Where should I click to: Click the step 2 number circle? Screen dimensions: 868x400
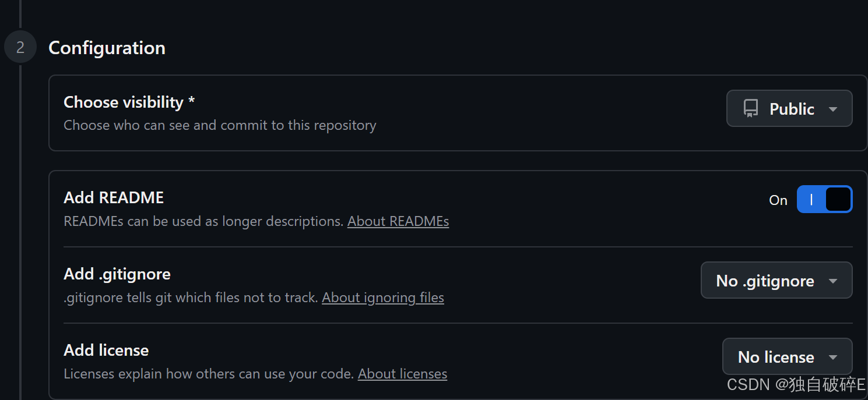20,47
